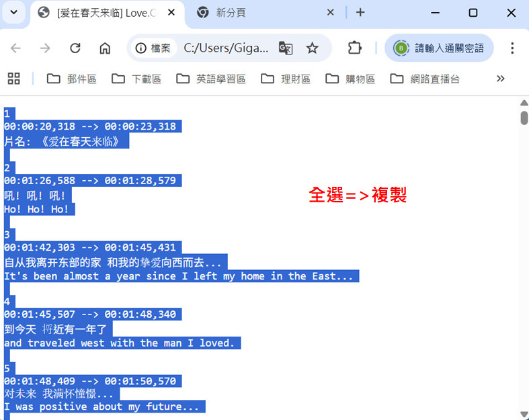The height and width of the screenshot is (420, 529).
Task: Reload the current page
Action: 75,48
